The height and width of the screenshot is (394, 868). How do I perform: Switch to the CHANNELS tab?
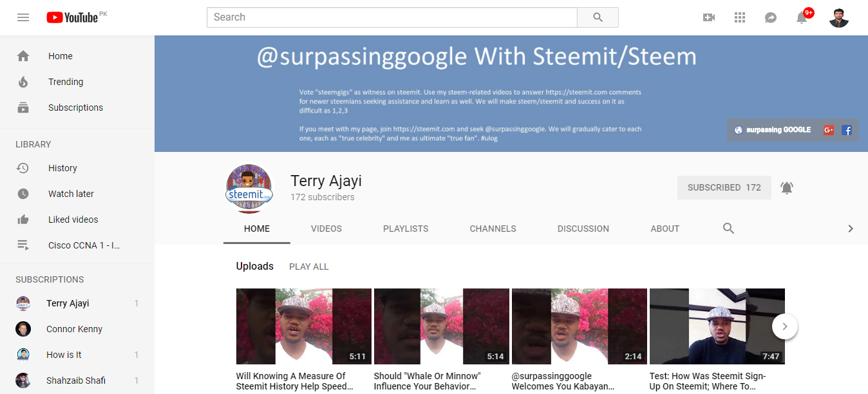(493, 229)
